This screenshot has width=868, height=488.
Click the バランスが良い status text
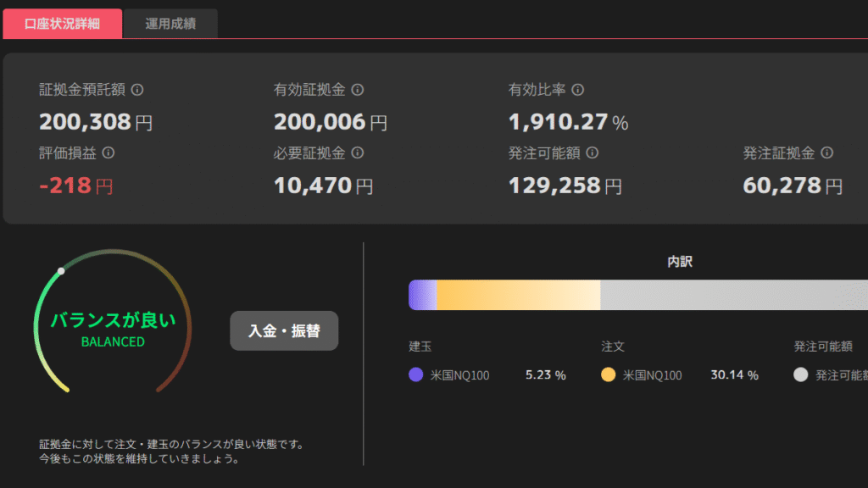(113, 319)
